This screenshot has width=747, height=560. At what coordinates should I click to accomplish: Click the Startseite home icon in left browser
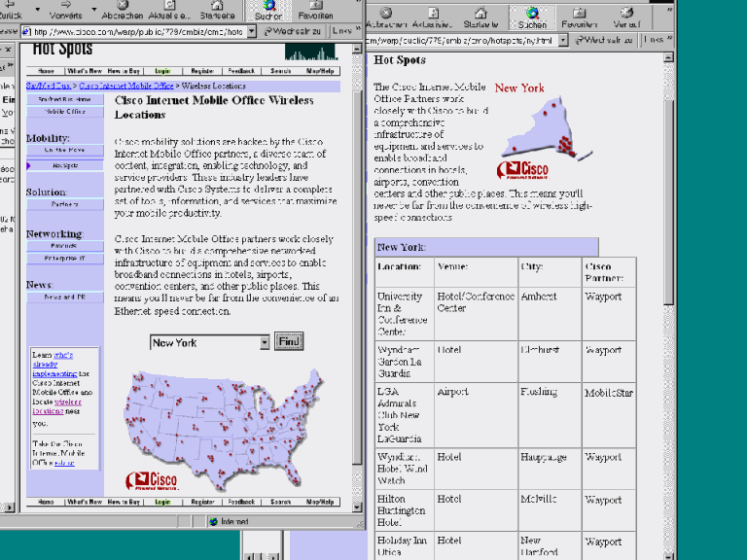[x=217, y=10]
